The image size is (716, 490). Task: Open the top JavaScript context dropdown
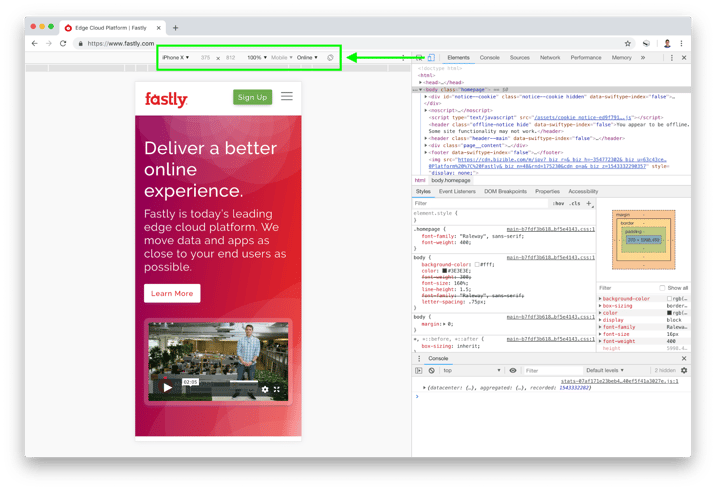(x=472, y=370)
